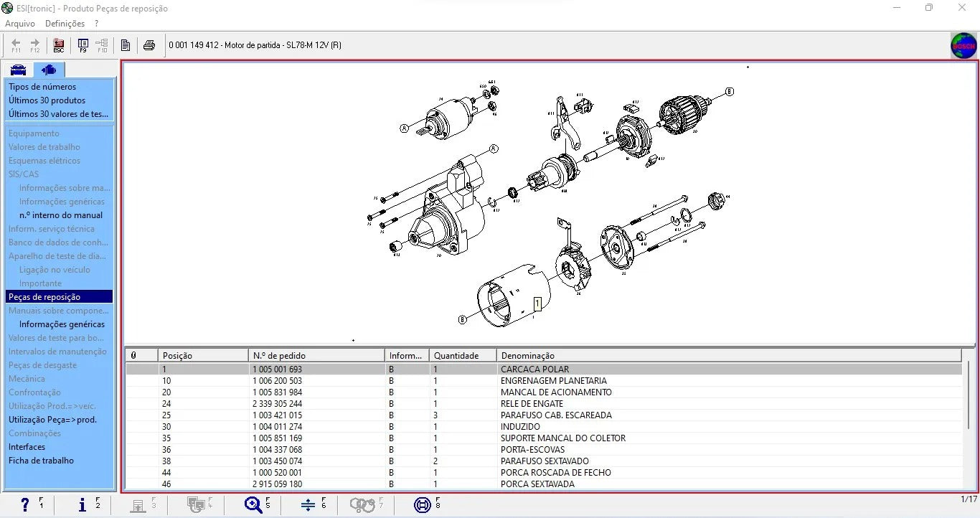Select 'Tipos de números' in sidebar
980x518 pixels.
42,87
